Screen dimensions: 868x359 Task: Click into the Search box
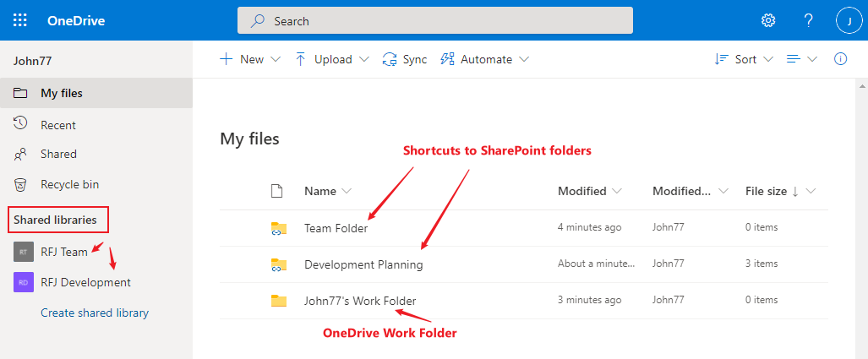point(435,21)
